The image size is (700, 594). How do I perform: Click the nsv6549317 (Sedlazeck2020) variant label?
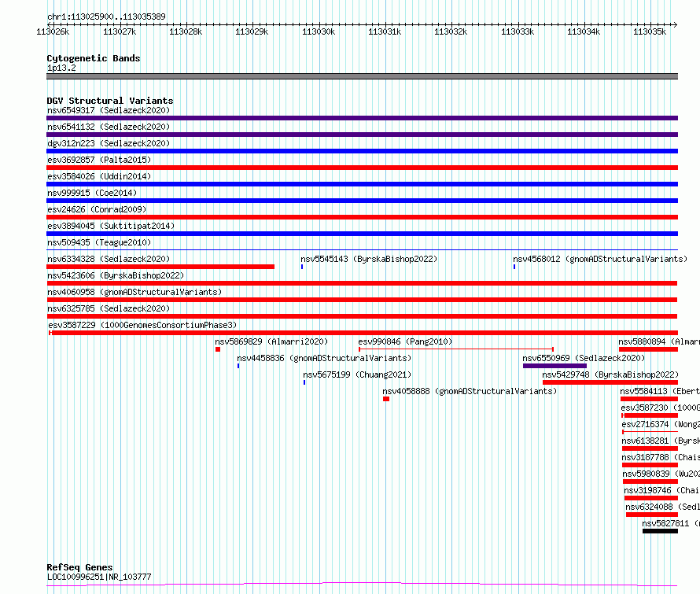pos(109,110)
